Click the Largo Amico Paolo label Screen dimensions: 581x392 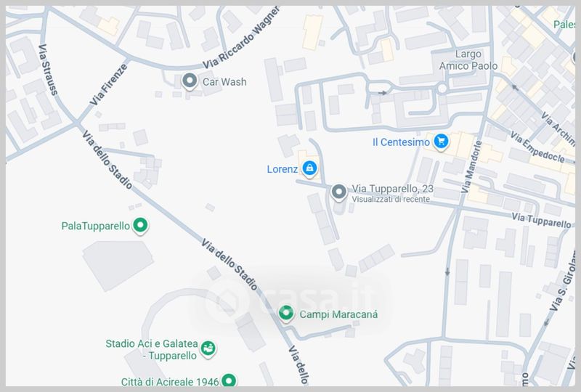[468, 60]
